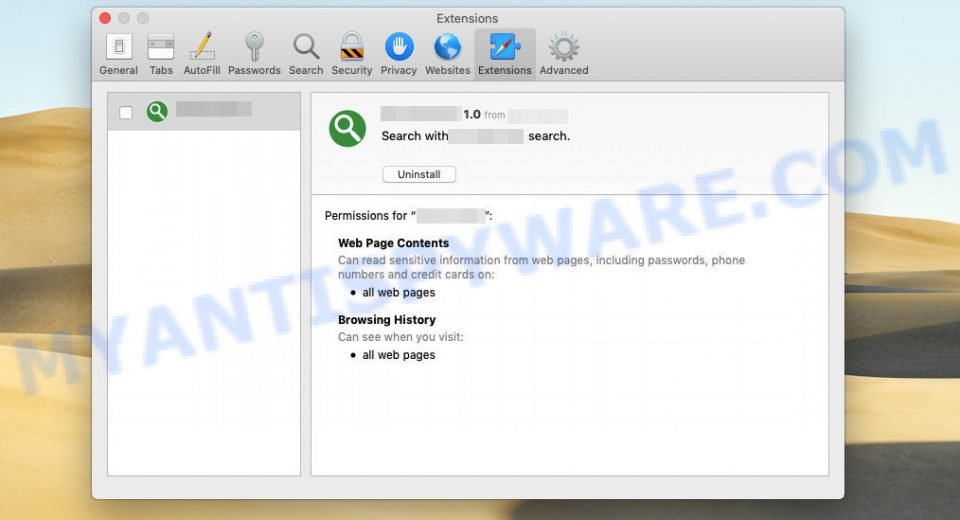This screenshot has width=960, height=520.
Task: Click the 'Can see when you visit:' text
Action: click(401, 337)
